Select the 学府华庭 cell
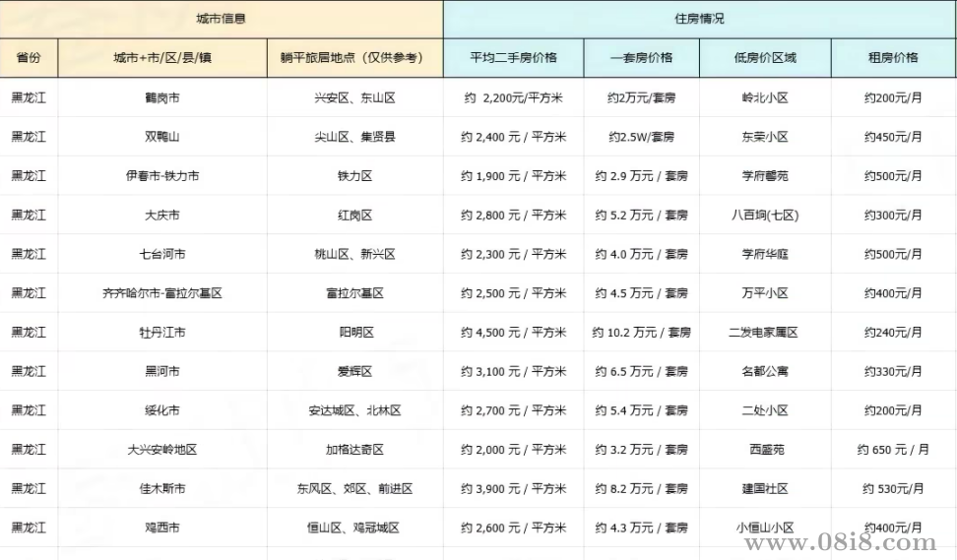The width and height of the screenshot is (957, 560). pos(765,254)
